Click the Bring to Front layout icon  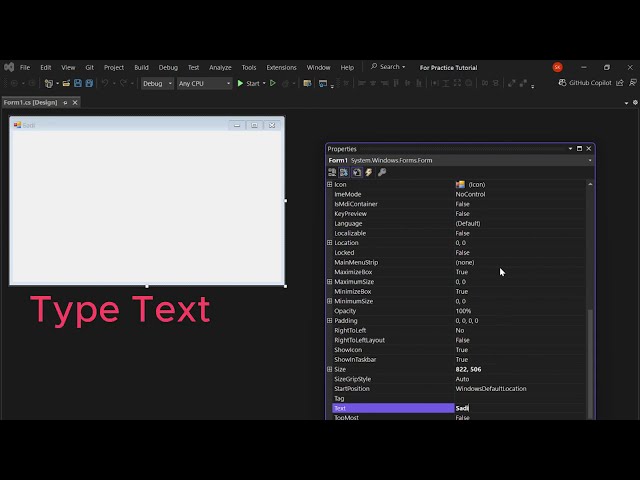pyautogui.click(x=511, y=83)
